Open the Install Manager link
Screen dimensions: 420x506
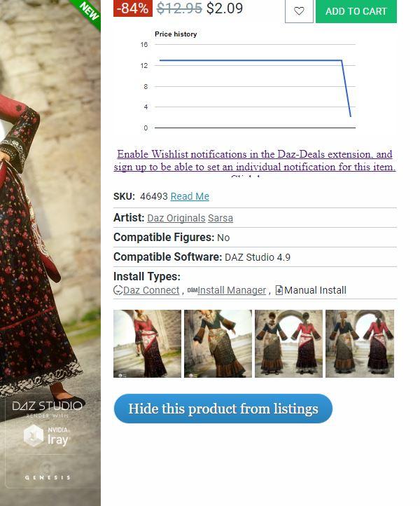(x=232, y=290)
